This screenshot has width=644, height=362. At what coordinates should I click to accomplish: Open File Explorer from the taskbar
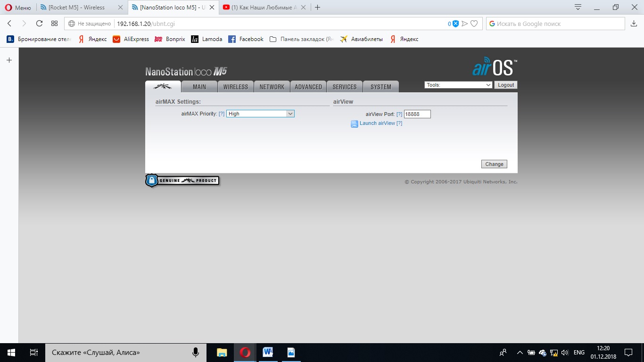[x=222, y=352]
